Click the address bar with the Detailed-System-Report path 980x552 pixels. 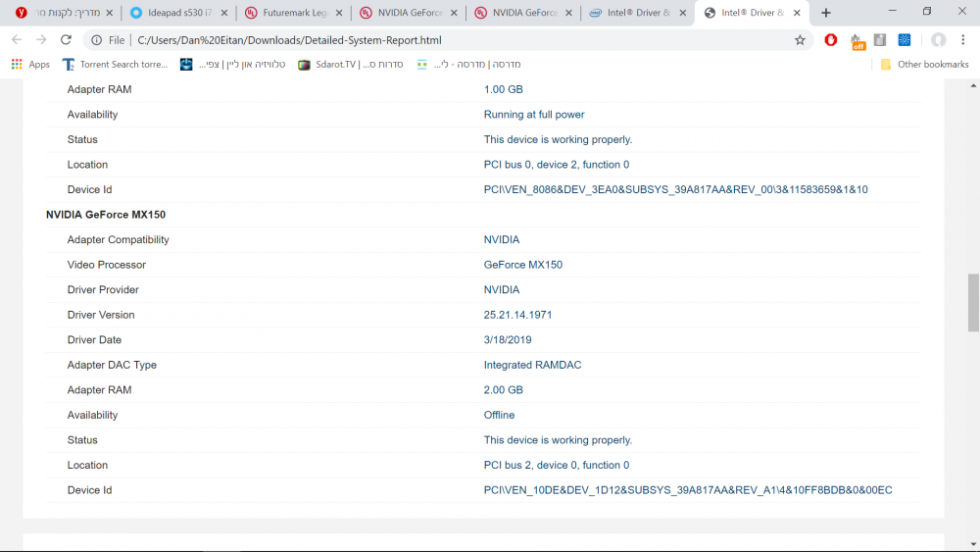(447, 40)
